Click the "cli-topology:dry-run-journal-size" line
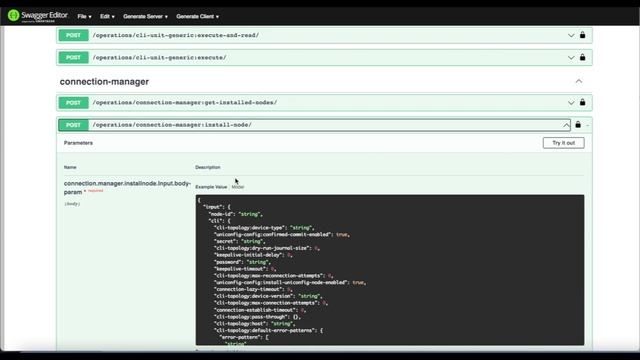This screenshot has width=640, height=360. [x=267, y=248]
